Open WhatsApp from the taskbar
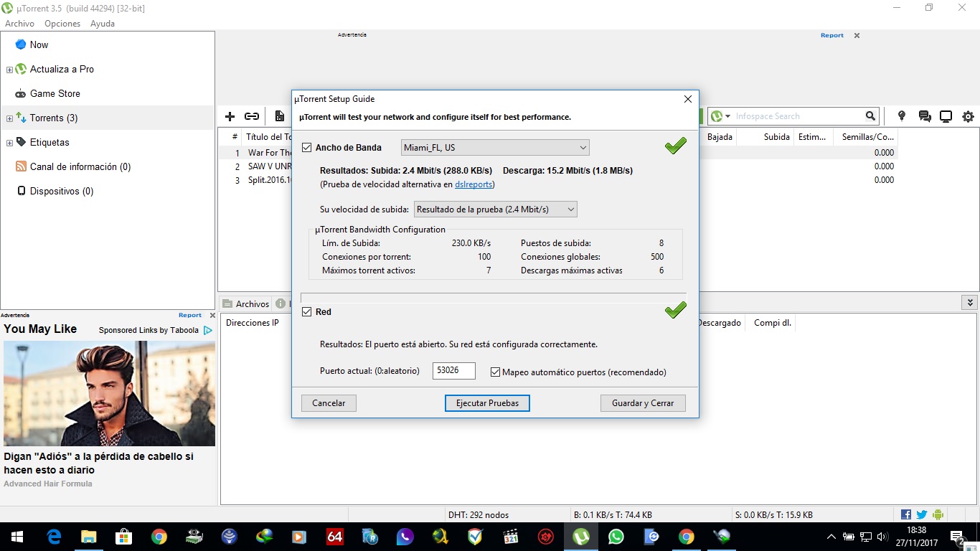 pyautogui.click(x=616, y=537)
